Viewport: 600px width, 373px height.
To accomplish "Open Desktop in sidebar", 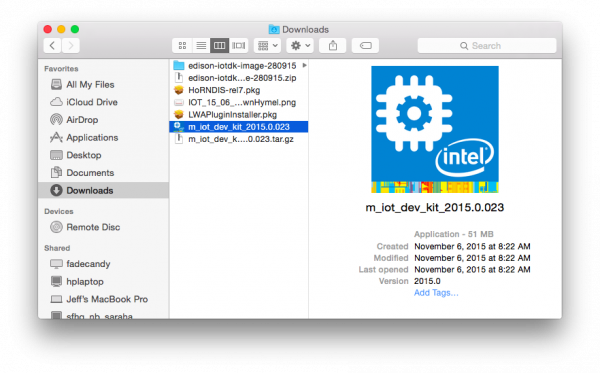I will pyautogui.click(x=103, y=155).
